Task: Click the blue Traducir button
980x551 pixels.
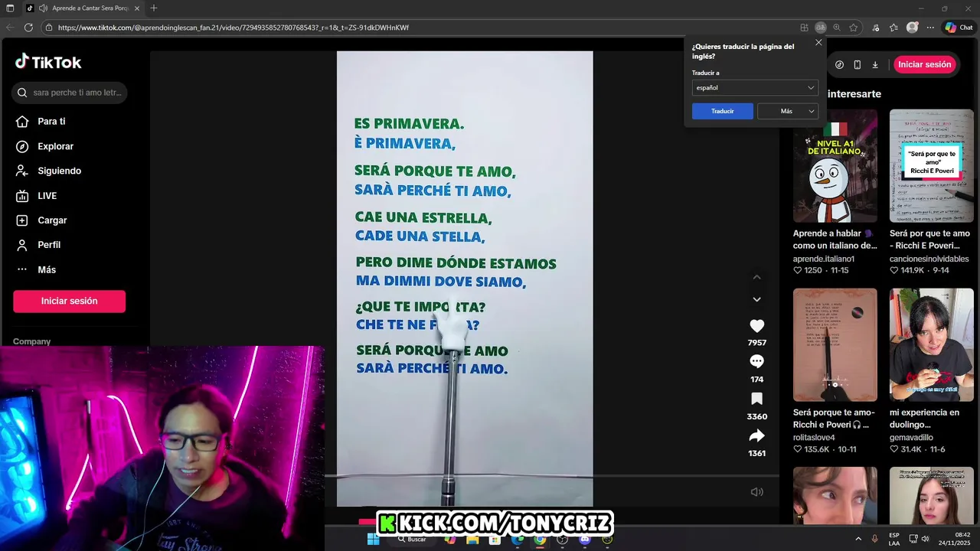Action: tap(723, 111)
